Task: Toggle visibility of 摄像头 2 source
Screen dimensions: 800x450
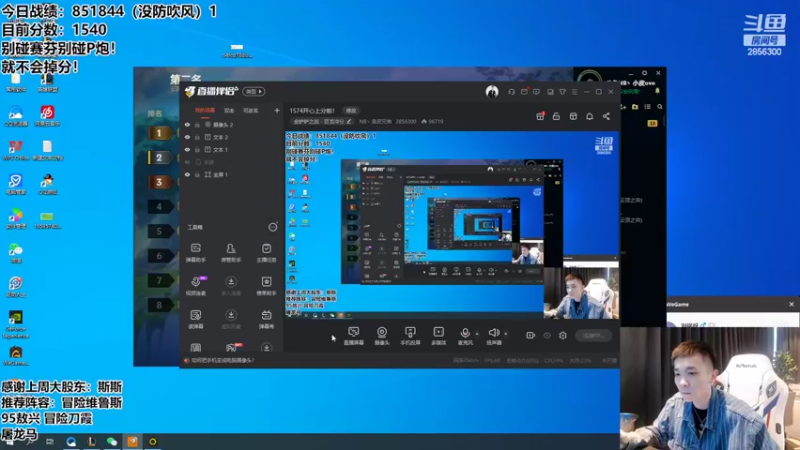Action: pyautogui.click(x=187, y=124)
